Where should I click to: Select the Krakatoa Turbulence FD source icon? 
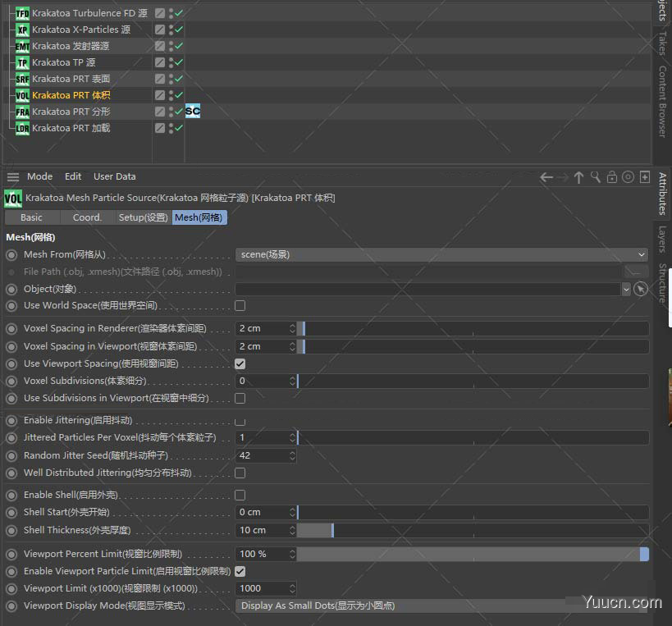tap(22, 13)
